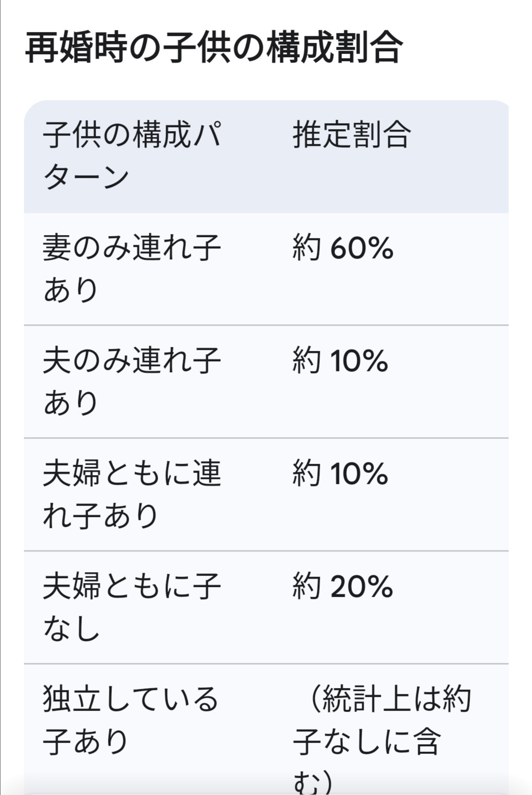The image size is (532, 795).
Task: Click the bold 20% figure
Action: tap(362, 586)
